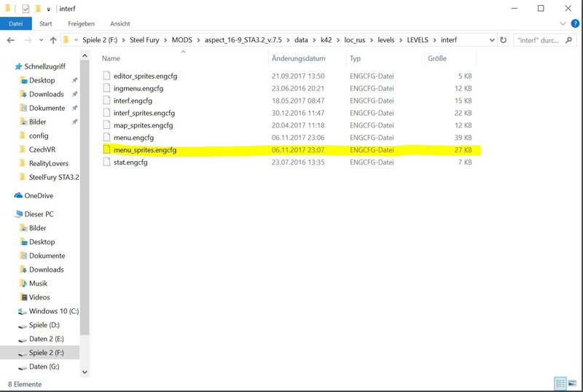Open Schnellzugriff in the navigation pane

click(x=44, y=66)
